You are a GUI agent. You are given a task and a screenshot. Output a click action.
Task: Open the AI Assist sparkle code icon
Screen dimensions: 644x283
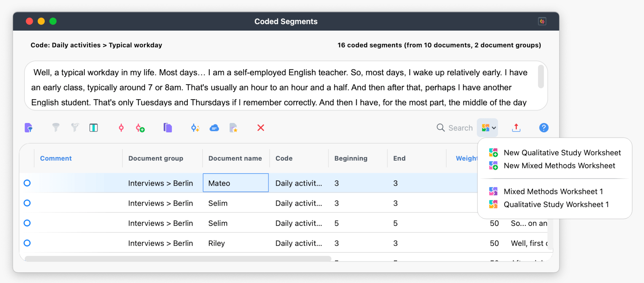195,128
